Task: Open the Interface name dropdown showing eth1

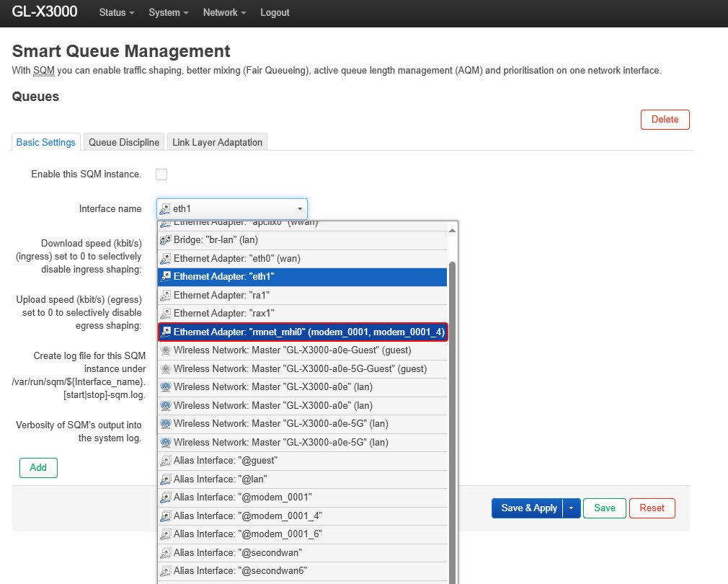Action: tap(231, 209)
